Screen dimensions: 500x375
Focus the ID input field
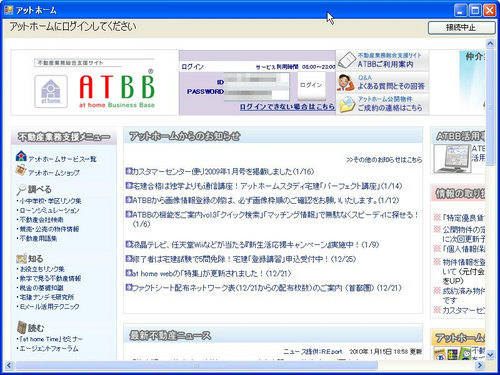256,80
